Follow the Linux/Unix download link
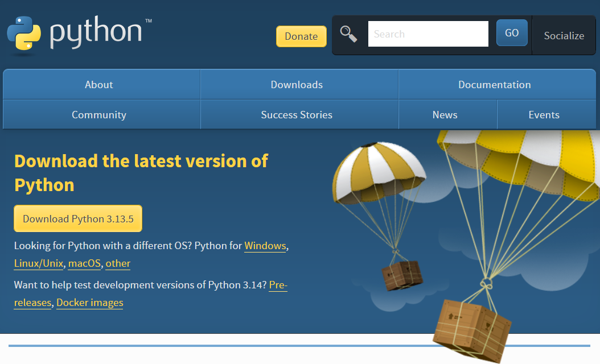Screen dimensions: 600x364 pyautogui.click(x=39, y=264)
